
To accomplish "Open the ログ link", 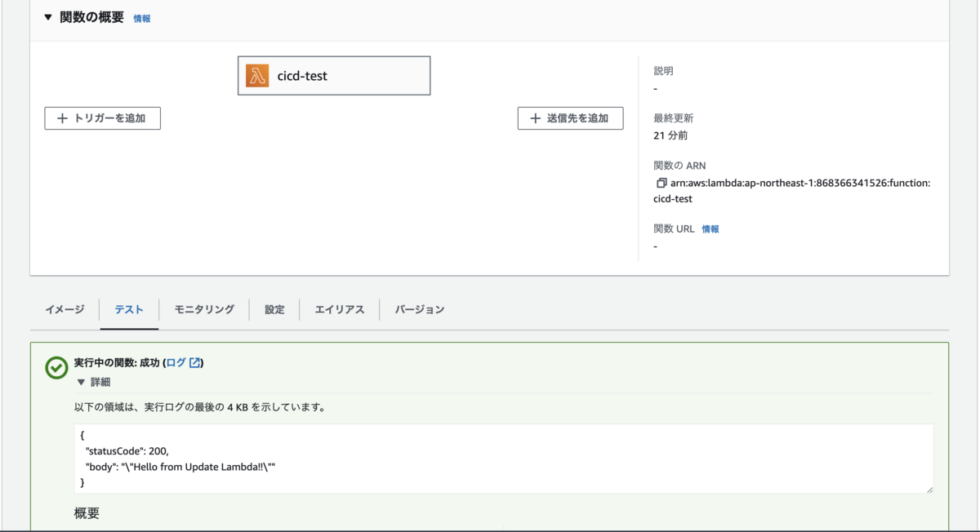I will click(176, 363).
